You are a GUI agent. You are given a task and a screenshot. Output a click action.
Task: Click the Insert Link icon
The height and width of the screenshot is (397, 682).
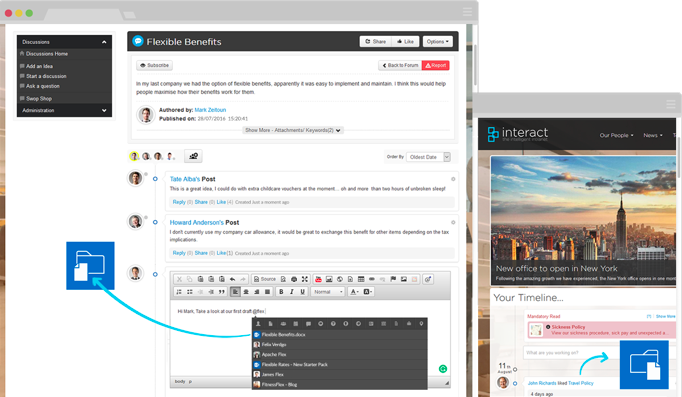371,279
